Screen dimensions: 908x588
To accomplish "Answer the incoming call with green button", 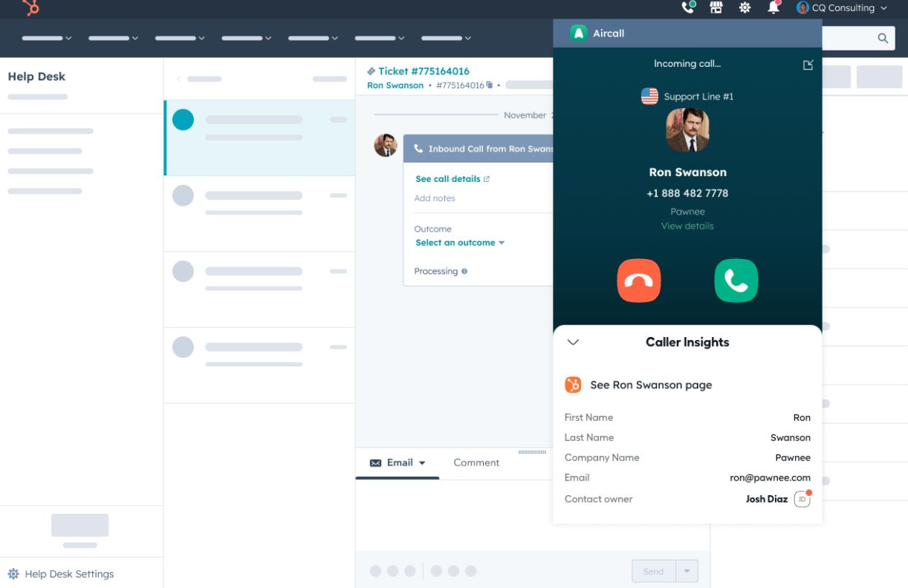I will (x=736, y=281).
